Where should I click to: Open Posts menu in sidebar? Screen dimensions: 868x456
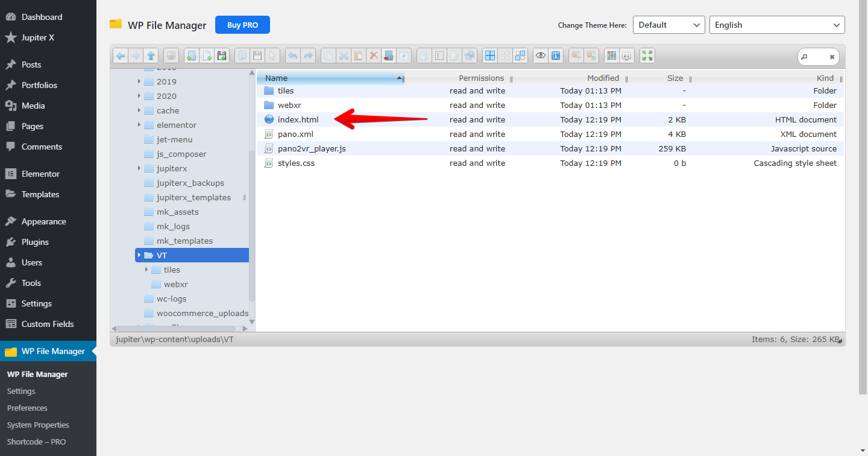(x=48, y=65)
